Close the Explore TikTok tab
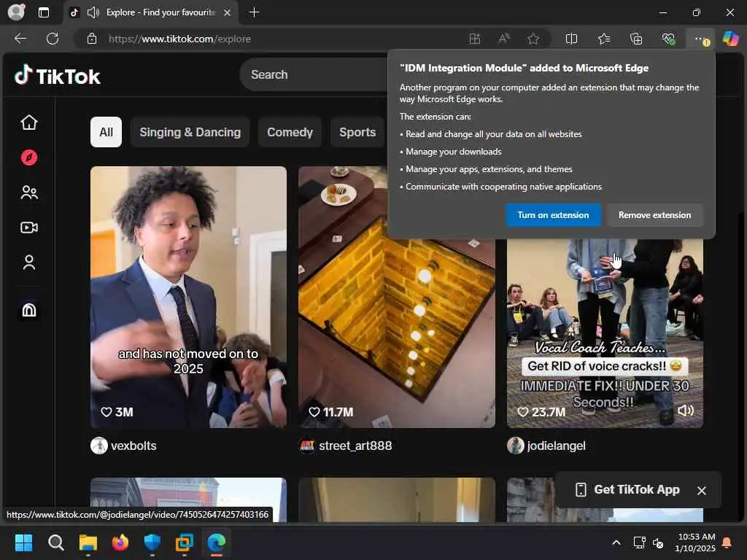 (x=228, y=13)
